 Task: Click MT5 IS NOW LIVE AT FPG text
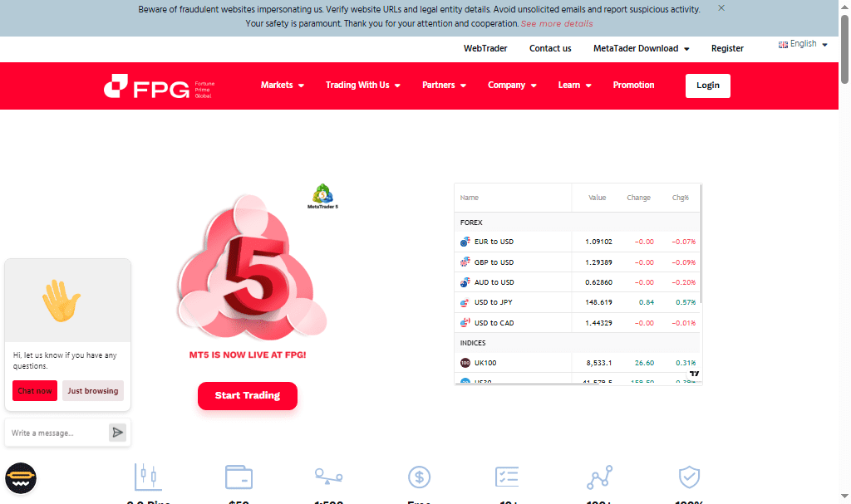[248, 355]
